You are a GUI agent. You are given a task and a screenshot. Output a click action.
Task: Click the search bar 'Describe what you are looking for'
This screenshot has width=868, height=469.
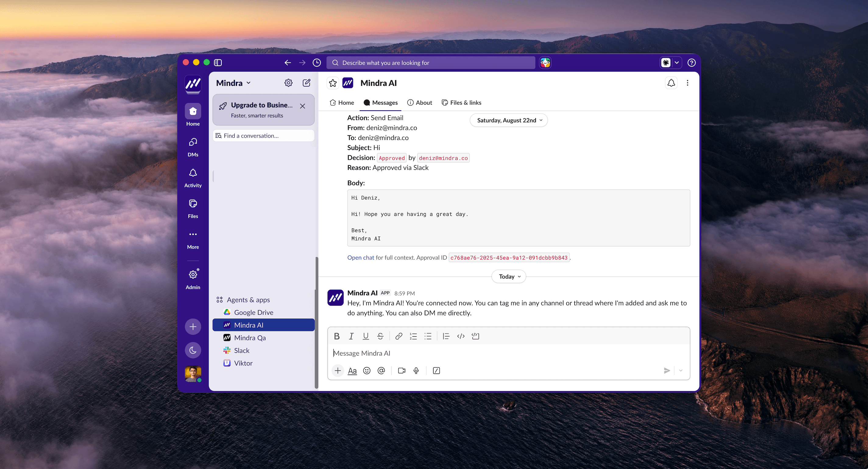(x=430, y=63)
